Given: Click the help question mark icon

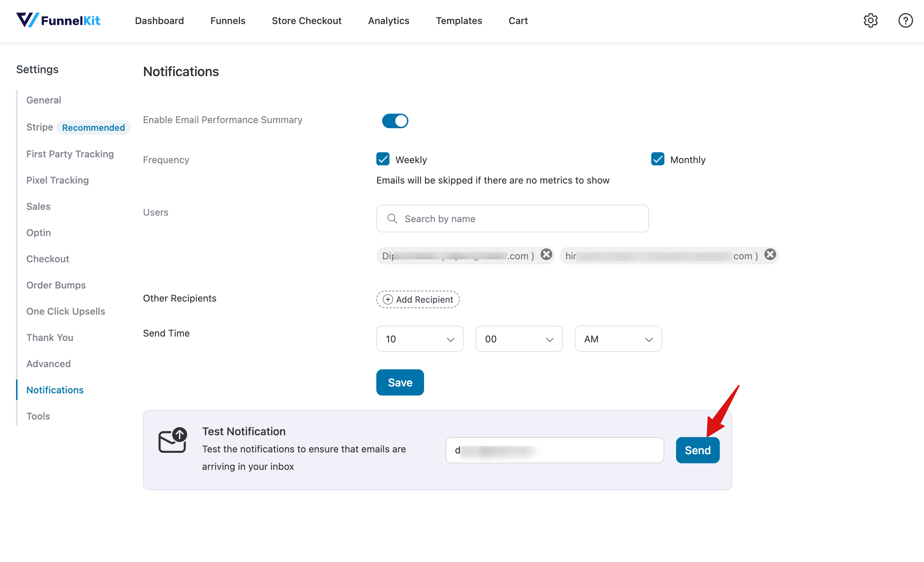Looking at the screenshot, I should (905, 21).
